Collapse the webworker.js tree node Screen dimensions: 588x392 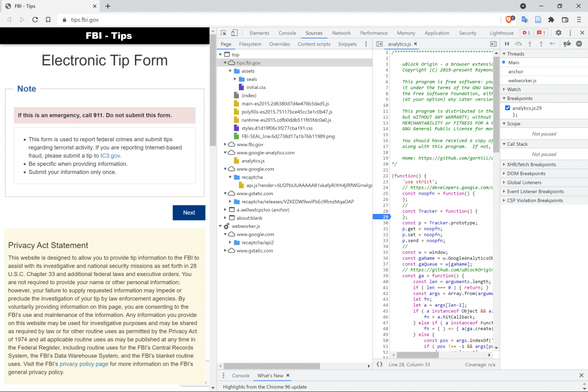[x=220, y=226]
